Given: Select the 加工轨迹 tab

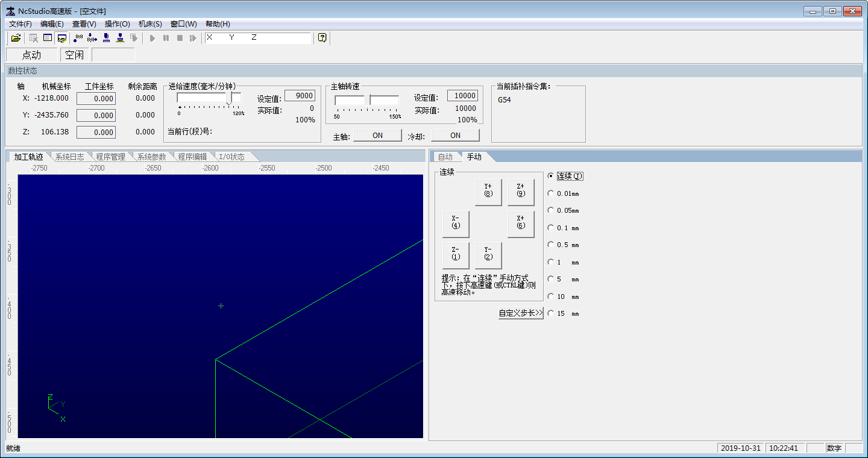Looking at the screenshot, I should [29, 157].
